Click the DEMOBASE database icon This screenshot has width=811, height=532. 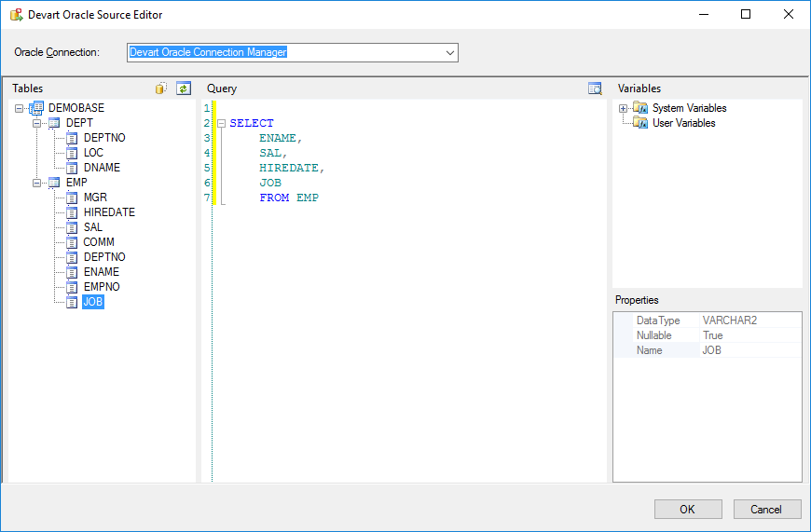37,108
